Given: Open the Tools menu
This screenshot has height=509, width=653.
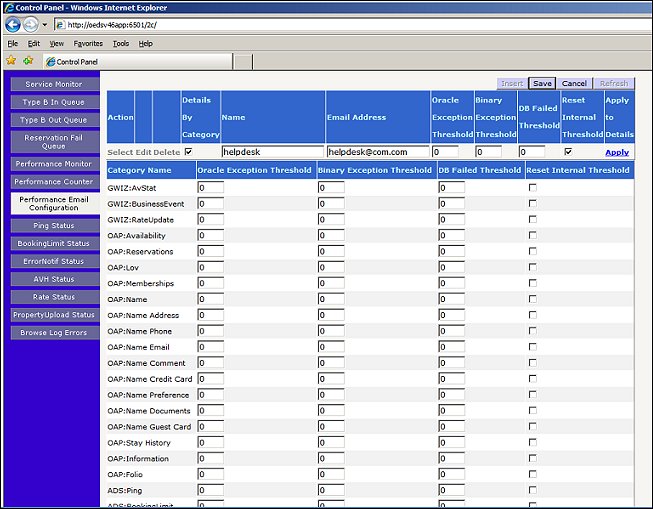Looking at the screenshot, I should click(x=121, y=44).
